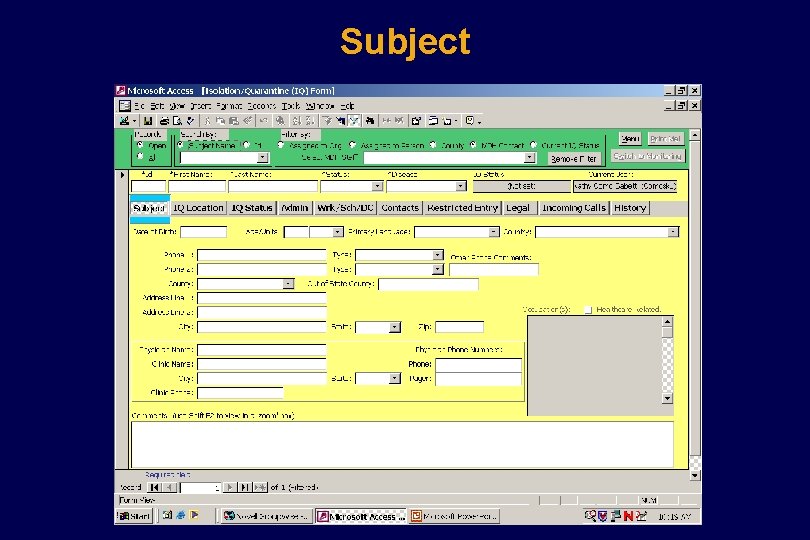The width and height of the screenshot is (810, 540).
Task: Click the Find binoculars icon
Action: coord(370,121)
